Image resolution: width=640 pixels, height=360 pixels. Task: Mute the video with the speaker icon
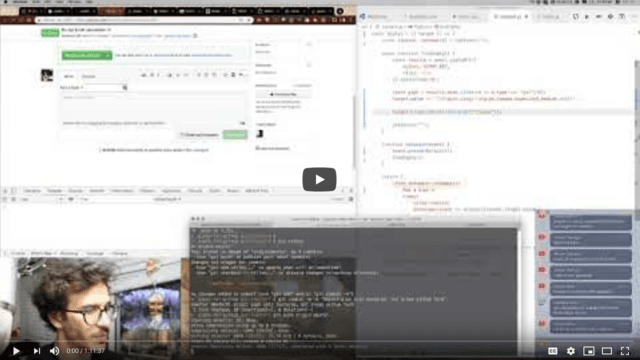[54, 351]
